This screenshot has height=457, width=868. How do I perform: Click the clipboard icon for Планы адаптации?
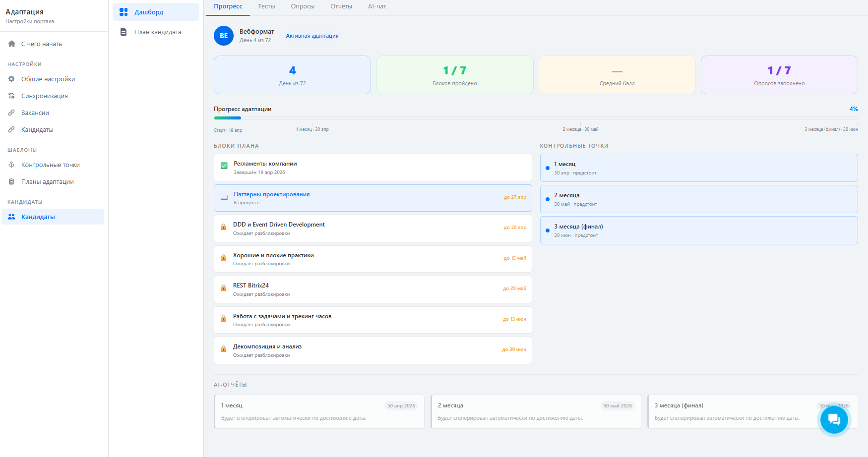click(x=11, y=182)
